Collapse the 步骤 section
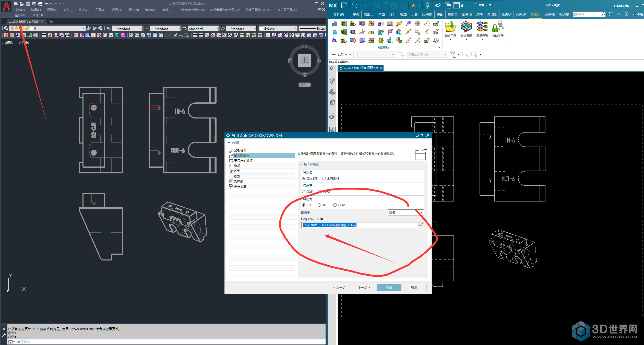 click(229, 143)
